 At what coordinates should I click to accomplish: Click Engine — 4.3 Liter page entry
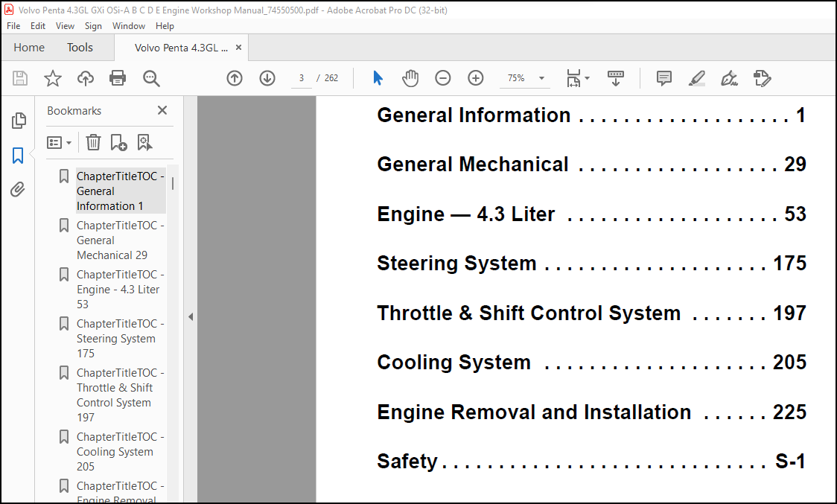[x=591, y=214]
